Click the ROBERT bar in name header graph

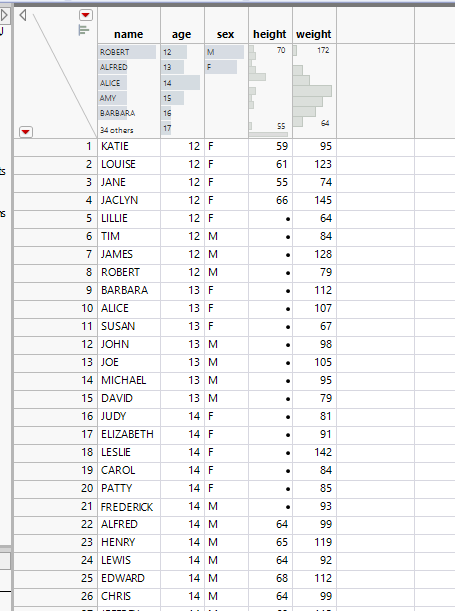coord(127,52)
